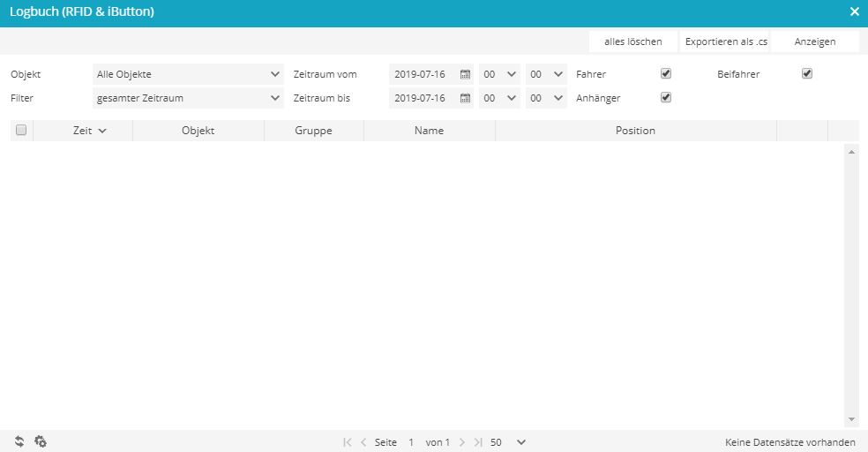
Task: Open calendar picker for Zeitraum bis
Action: coord(465,98)
